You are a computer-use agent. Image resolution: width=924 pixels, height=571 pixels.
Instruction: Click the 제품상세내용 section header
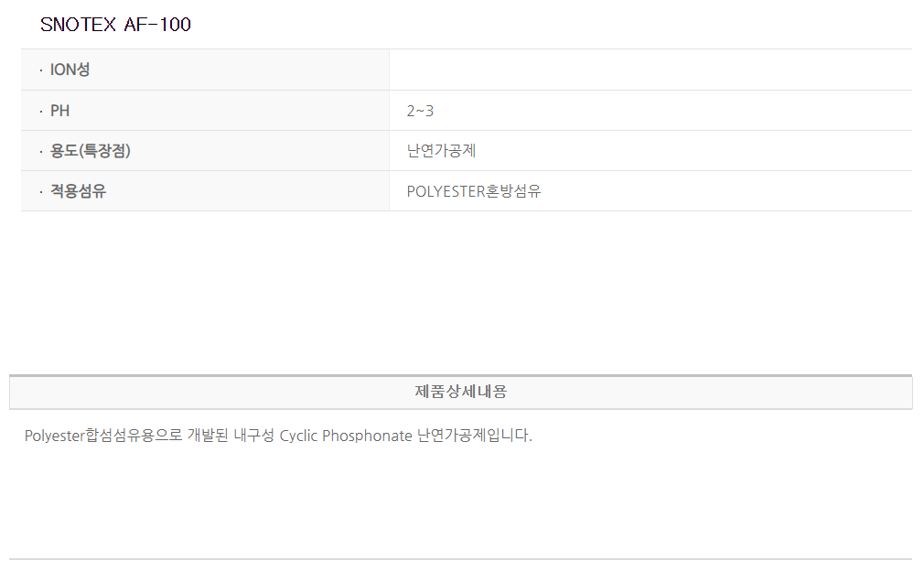(460, 392)
